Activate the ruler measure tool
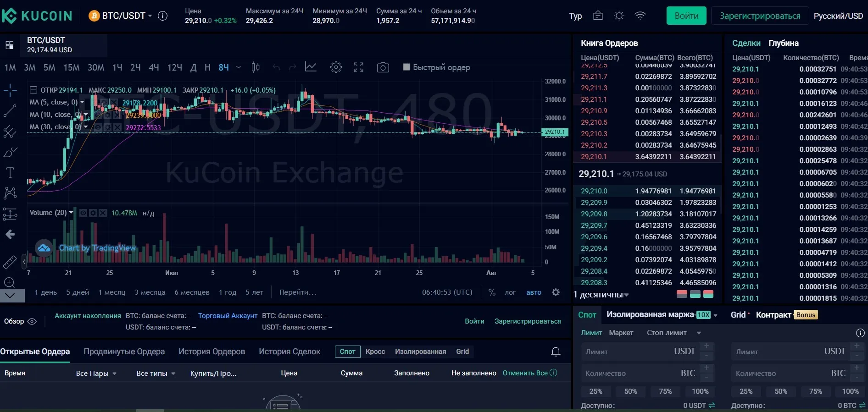868x412 pixels. pyautogui.click(x=10, y=262)
